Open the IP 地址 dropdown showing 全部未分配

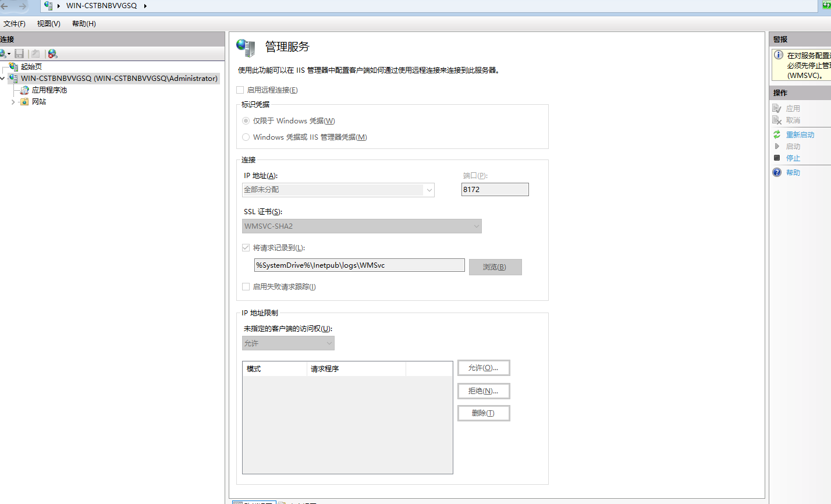tap(429, 190)
